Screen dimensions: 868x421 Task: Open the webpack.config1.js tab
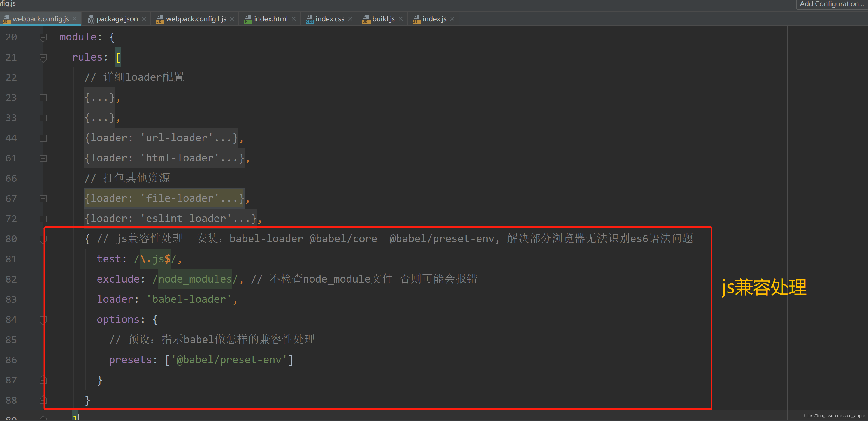(196, 19)
